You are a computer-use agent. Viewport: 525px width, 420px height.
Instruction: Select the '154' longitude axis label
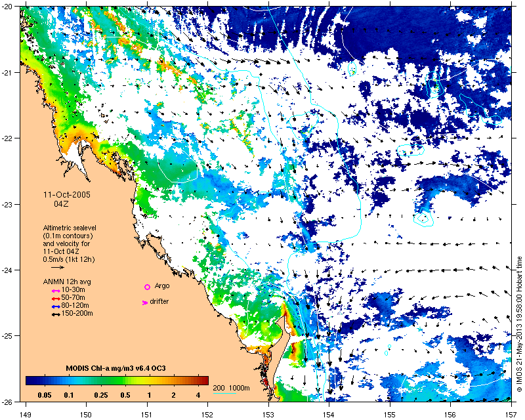(329, 415)
